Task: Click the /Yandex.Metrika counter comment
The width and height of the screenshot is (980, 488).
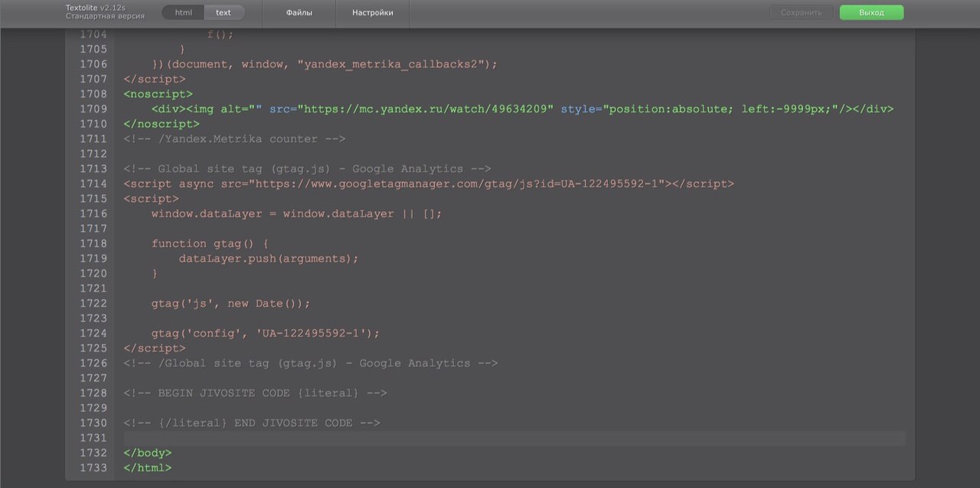Action: point(234,139)
